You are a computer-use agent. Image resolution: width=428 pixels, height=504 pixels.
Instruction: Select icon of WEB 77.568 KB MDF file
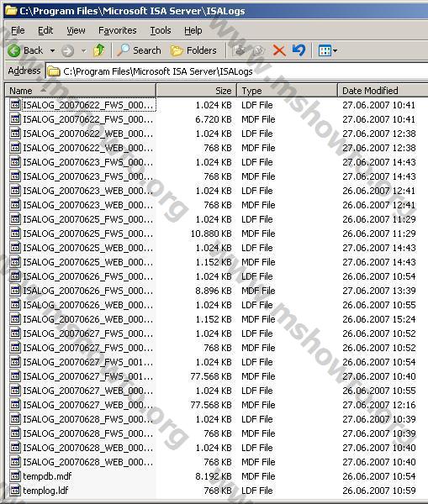(15, 405)
